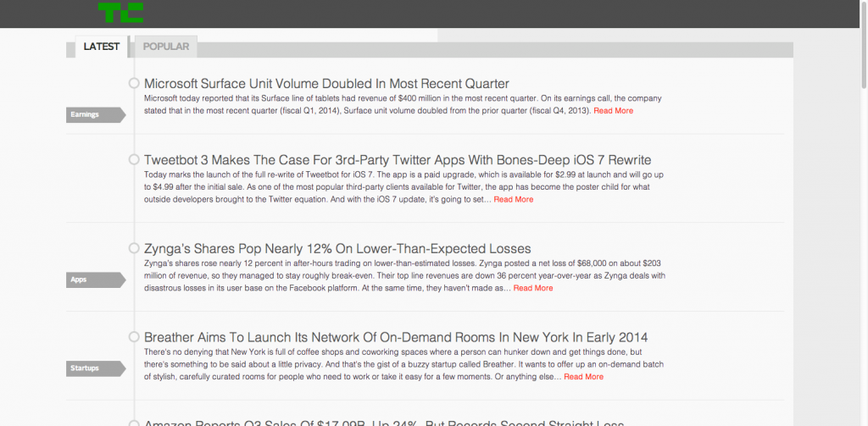Image resolution: width=868 pixels, height=426 pixels.
Task: Click Read More on Microsoft Surface article
Action: coord(614,111)
